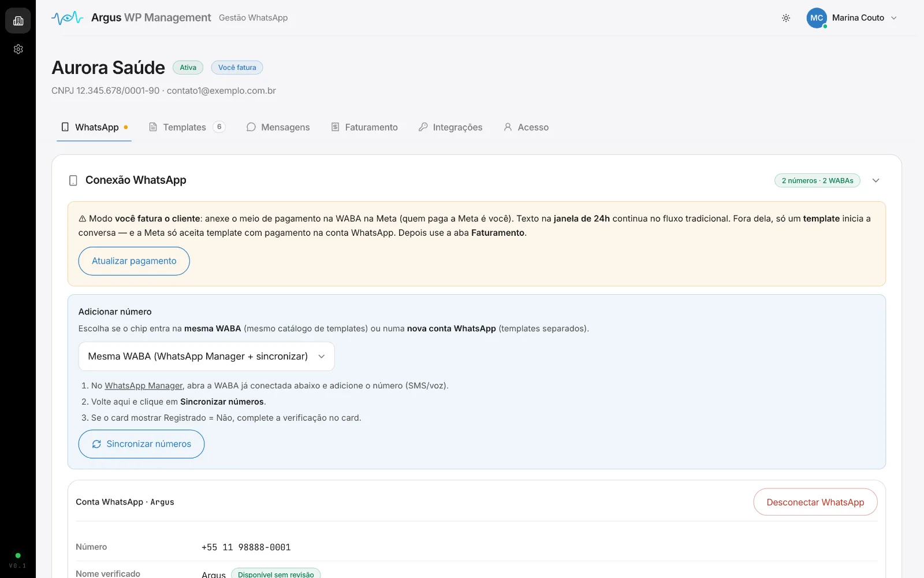
Task: Click the 'Você fatura' badge
Action: pos(237,68)
